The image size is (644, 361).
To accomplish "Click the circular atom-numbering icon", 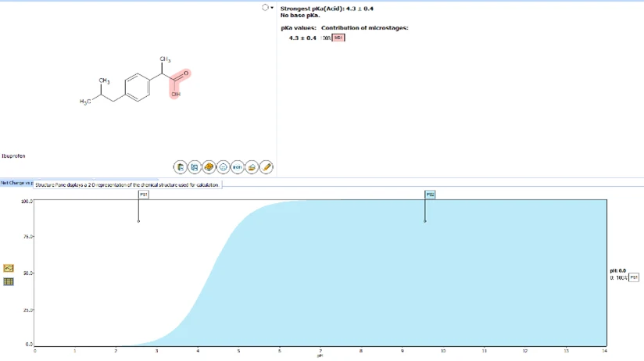I will 223,167.
